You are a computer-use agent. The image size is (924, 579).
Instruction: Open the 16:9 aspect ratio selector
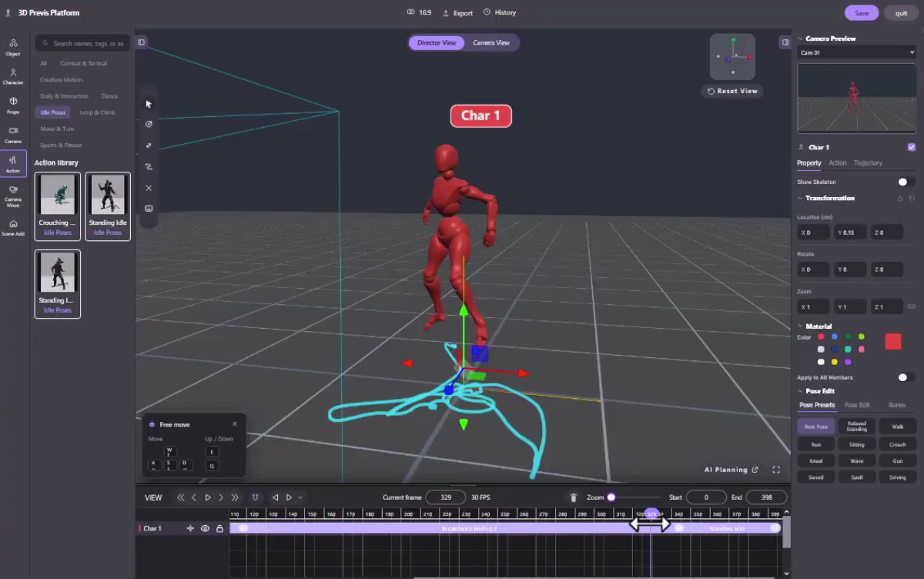pos(419,12)
